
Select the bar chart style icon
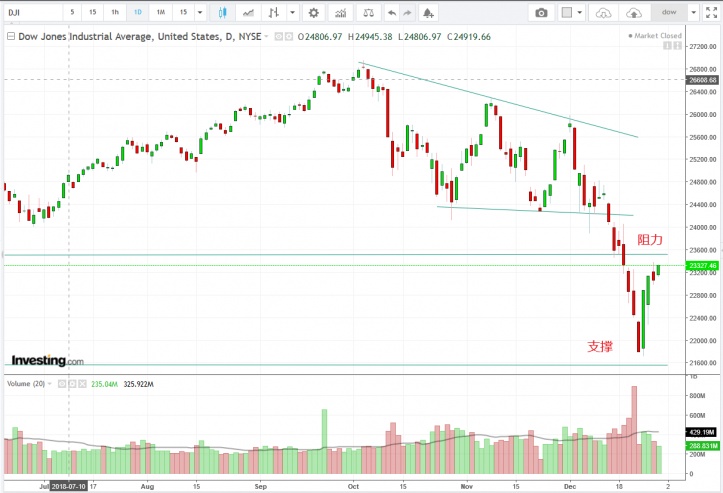274,12
